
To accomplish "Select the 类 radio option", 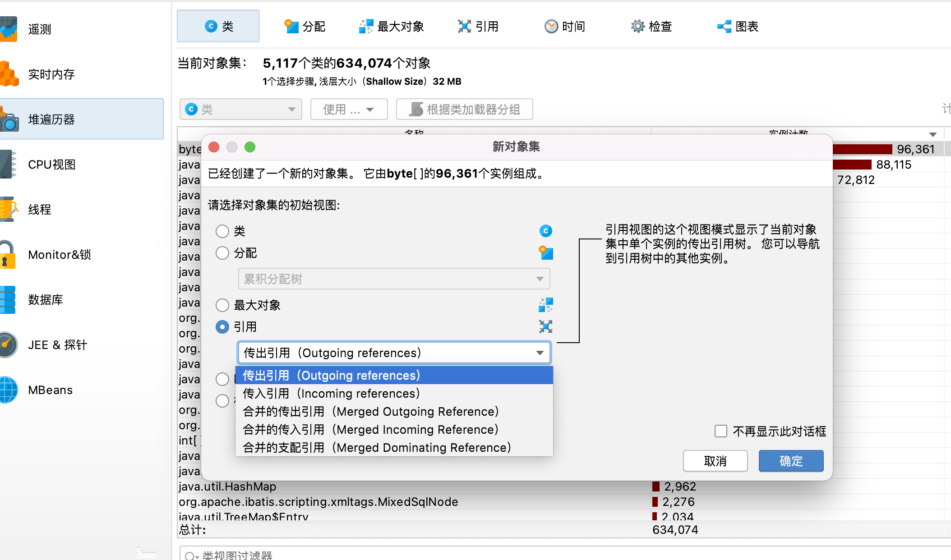I will [x=222, y=231].
